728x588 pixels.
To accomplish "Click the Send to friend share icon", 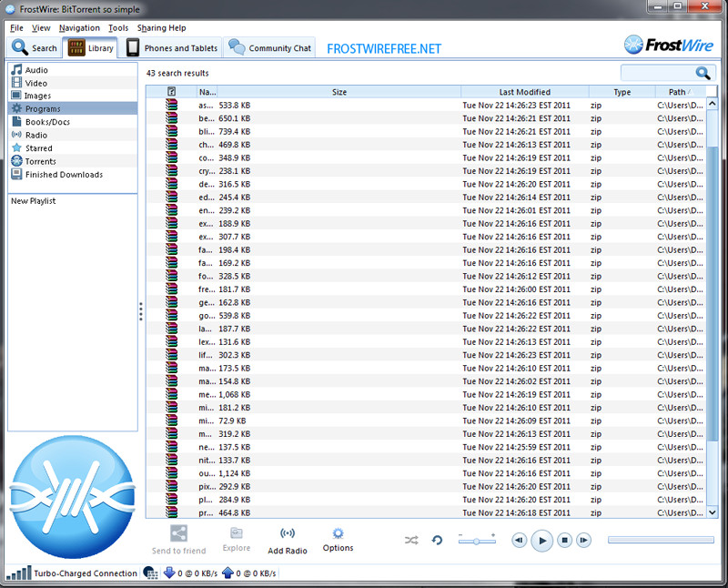I will pos(178,533).
